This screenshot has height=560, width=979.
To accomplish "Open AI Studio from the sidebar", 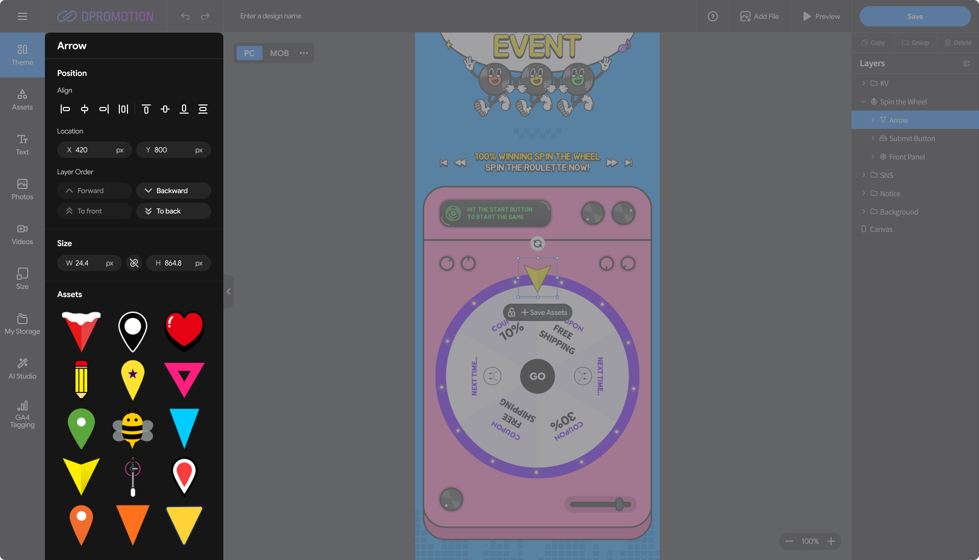I will pyautogui.click(x=22, y=368).
